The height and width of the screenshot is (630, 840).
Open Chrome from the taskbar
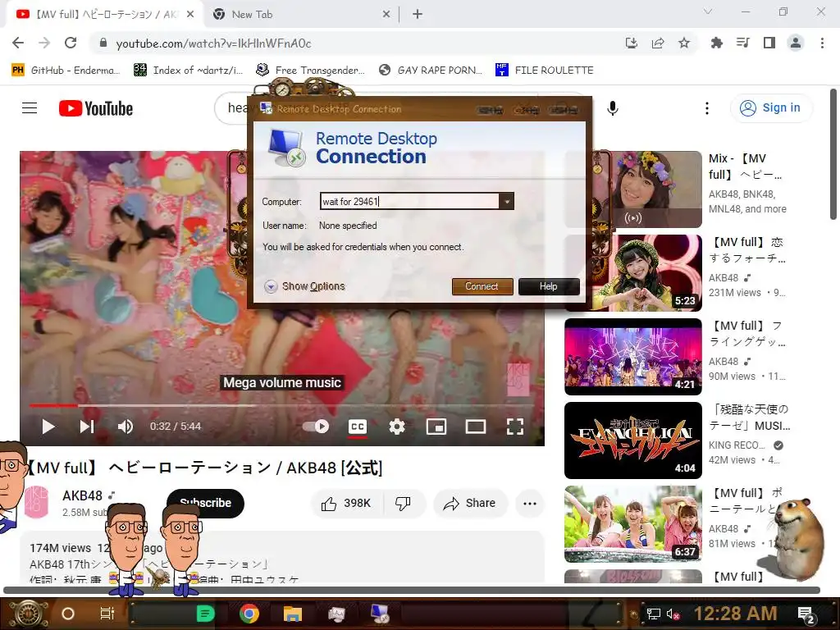pyautogui.click(x=249, y=614)
